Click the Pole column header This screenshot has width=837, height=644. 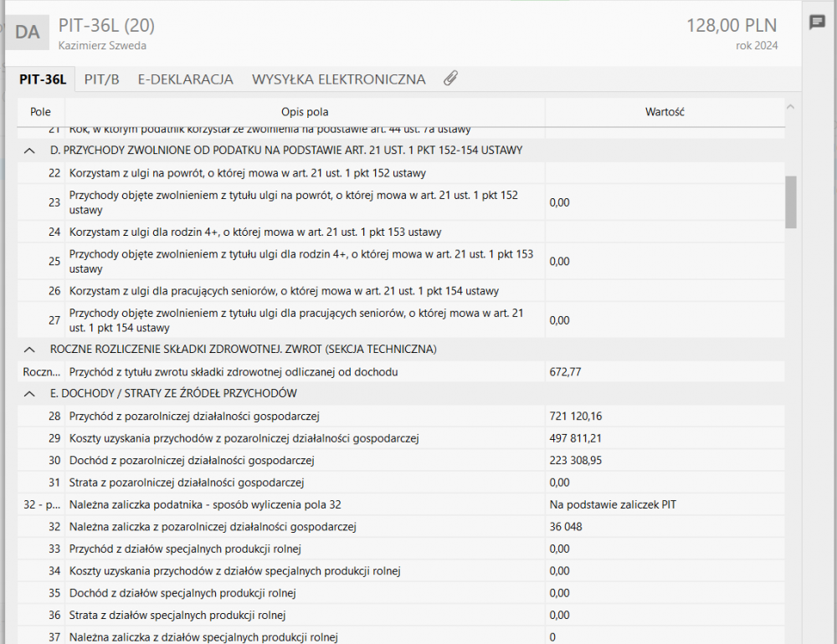tap(40, 112)
